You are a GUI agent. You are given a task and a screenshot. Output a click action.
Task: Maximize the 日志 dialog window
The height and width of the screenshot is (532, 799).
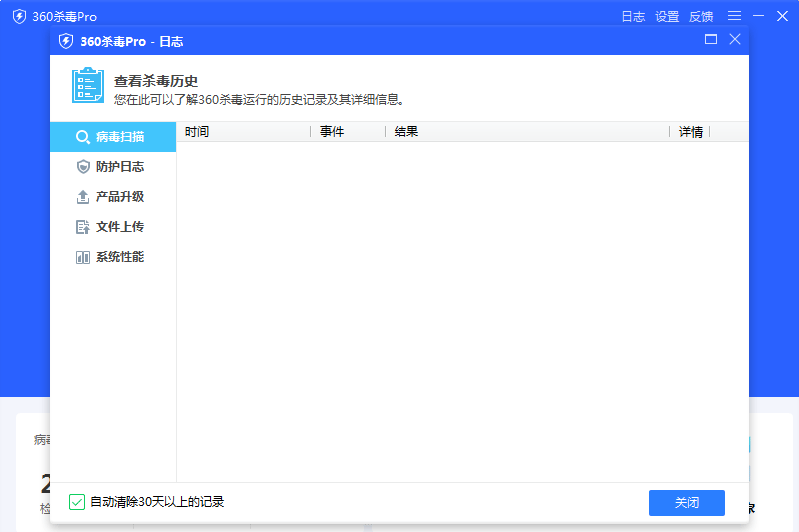[x=711, y=39]
